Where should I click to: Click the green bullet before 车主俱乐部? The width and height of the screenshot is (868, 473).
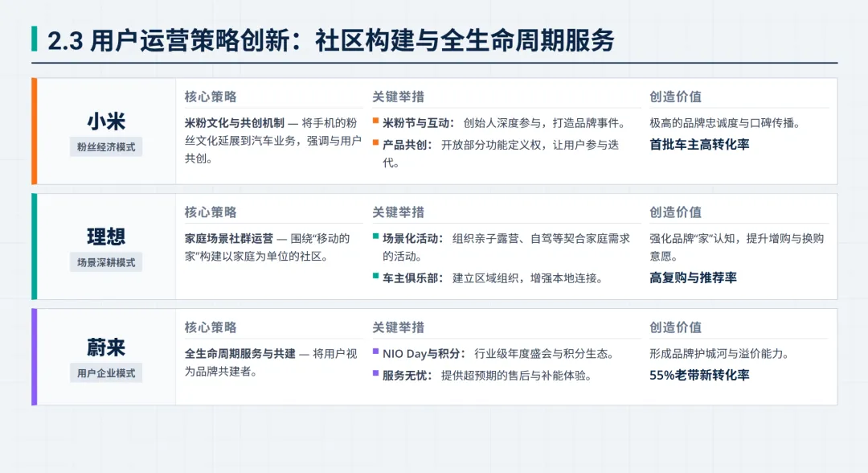coord(376,276)
